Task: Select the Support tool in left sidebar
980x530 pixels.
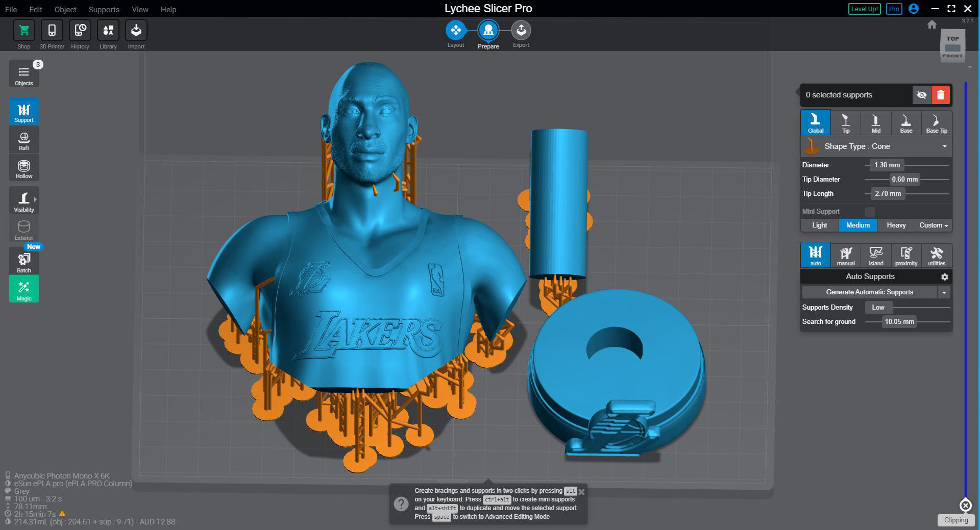Action: (23, 112)
